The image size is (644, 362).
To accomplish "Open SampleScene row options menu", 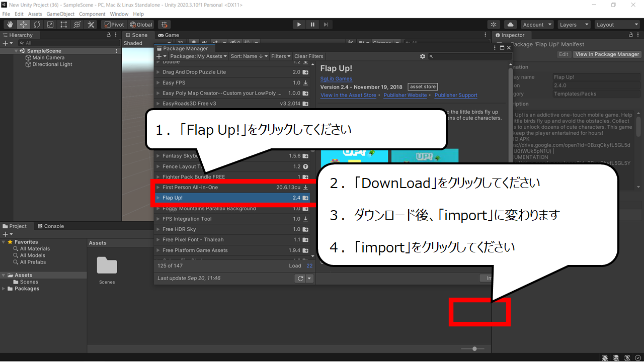I will point(117,51).
